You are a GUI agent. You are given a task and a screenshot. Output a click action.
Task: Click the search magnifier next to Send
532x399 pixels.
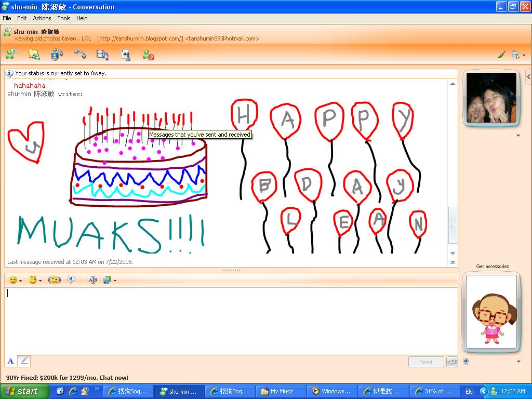tap(452, 362)
